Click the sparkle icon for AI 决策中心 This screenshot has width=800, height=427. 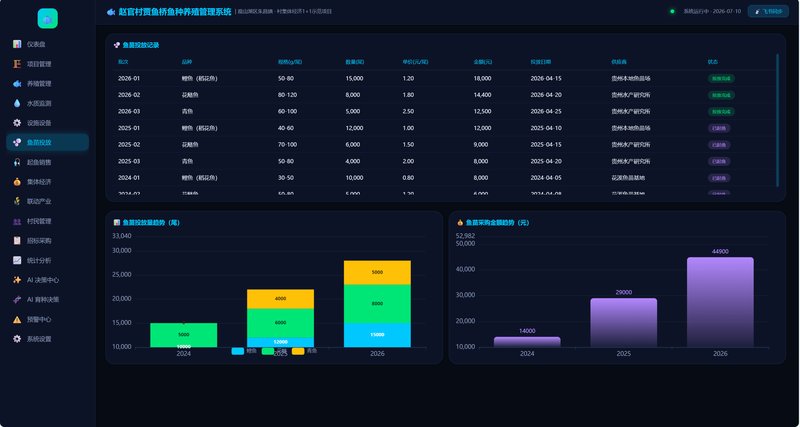coord(17,280)
